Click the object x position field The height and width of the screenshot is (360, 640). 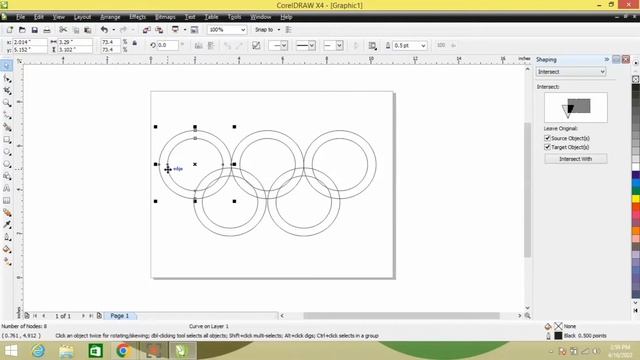click(x=30, y=42)
